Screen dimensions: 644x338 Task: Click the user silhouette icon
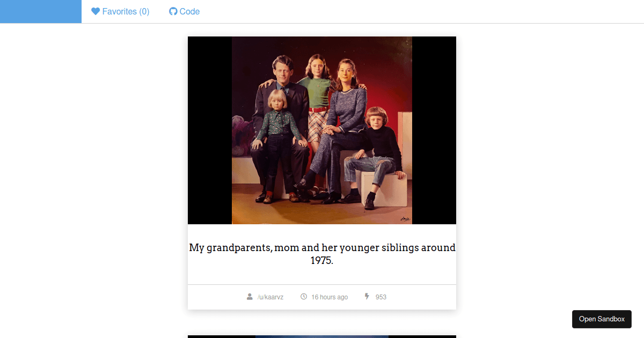pos(250,297)
